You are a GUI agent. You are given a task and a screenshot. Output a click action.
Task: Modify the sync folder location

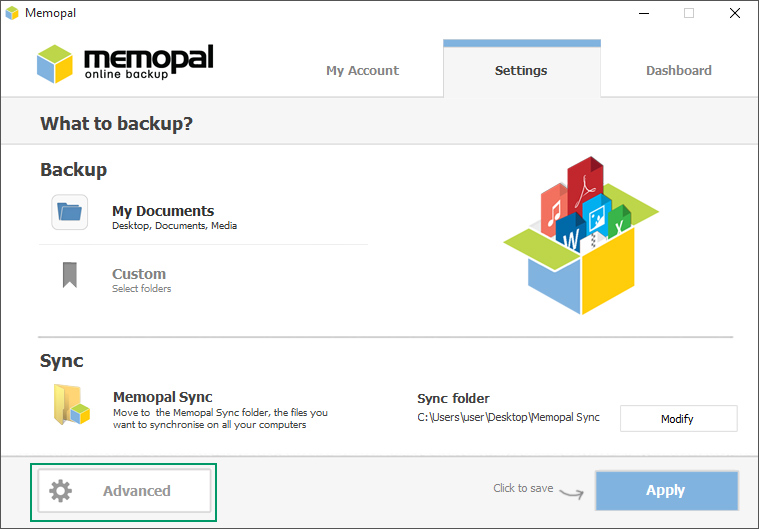[679, 419]
